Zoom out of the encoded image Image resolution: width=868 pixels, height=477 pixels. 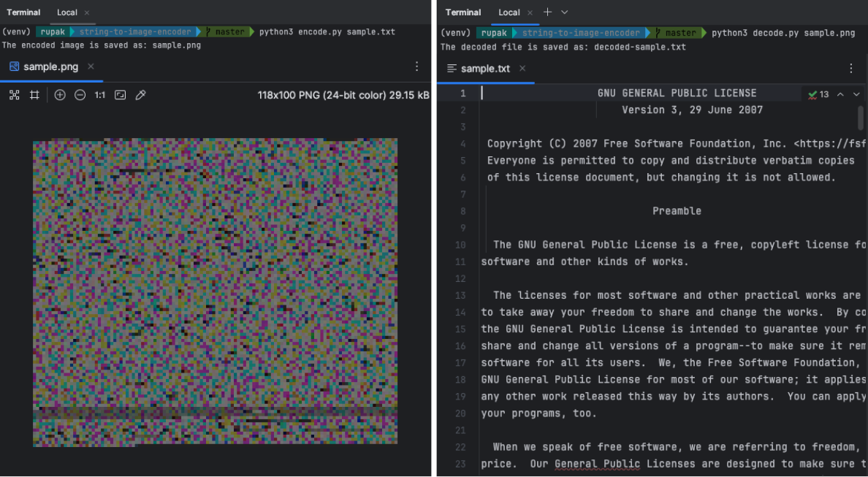(x=80, y=94)
